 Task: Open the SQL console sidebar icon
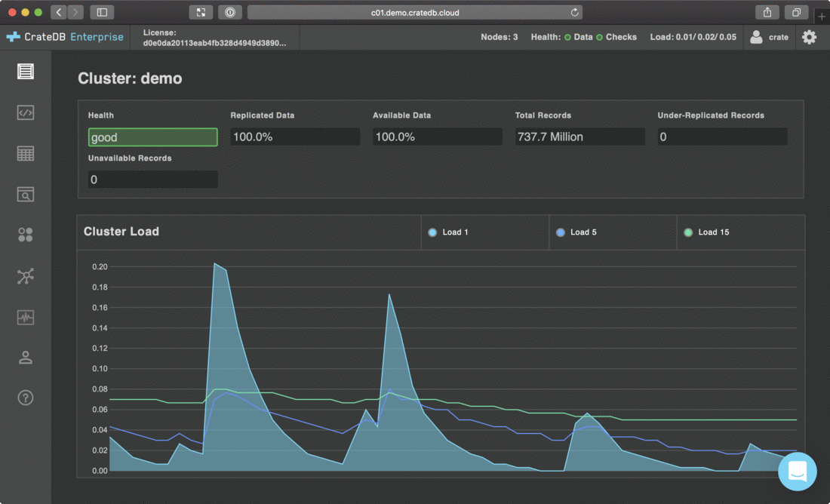tap(26, 112)
